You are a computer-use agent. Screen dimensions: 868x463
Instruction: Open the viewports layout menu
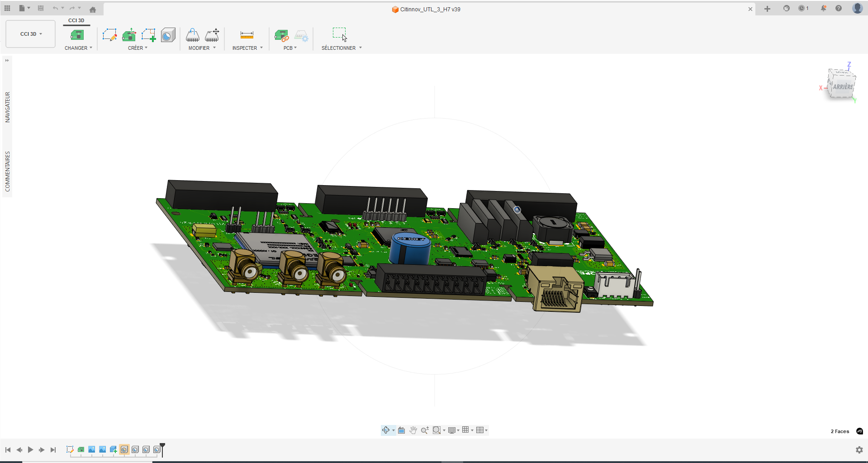[x=482, y=430]
